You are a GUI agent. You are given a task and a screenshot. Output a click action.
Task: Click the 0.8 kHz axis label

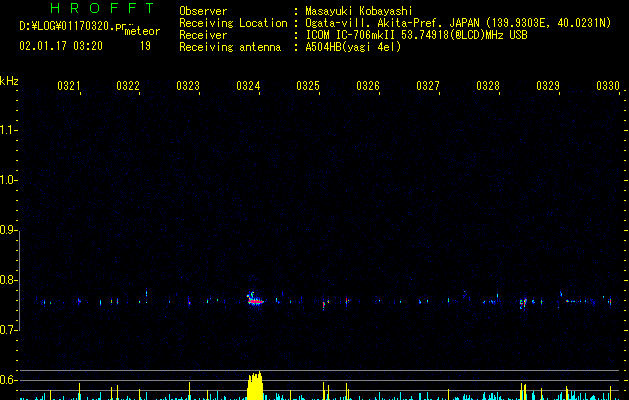(8, 280)
